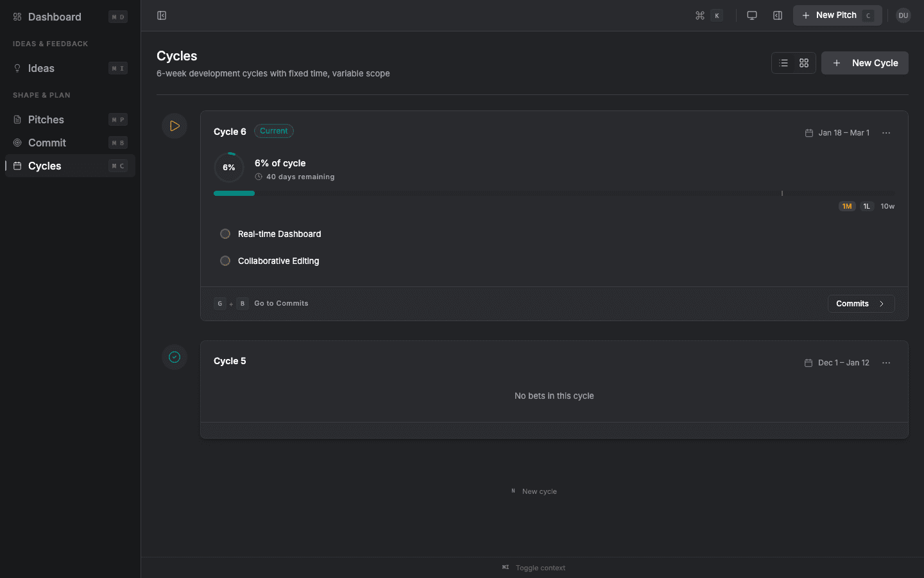The width and height of the screenshot is (924, 578).
Task: Switch to grid view of cycles
Action: pos(804,63)
